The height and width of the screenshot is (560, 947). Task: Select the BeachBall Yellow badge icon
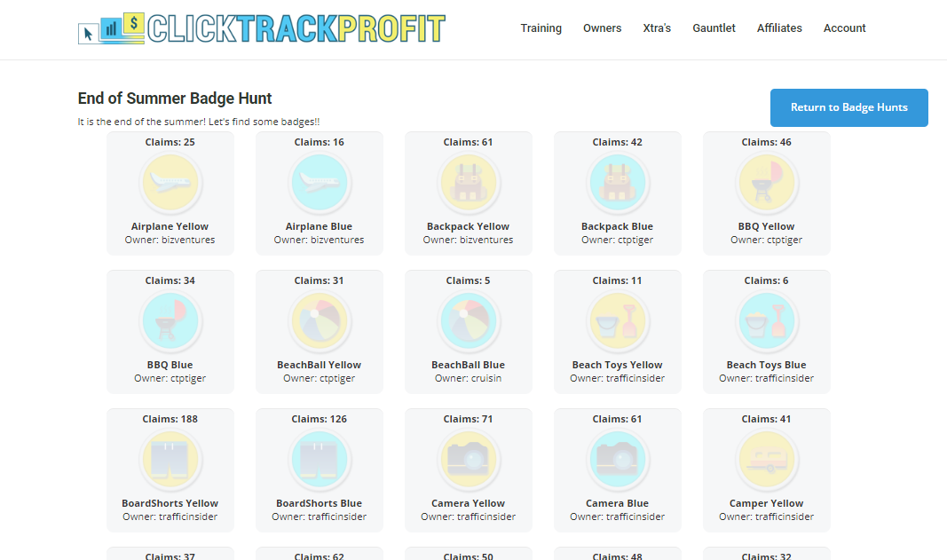point(320,320)
